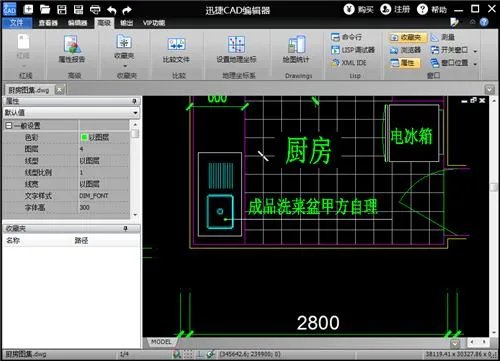The image size is (500, 361).
Task: Toggle the 测量 measure panel
Action: coord(443,37)
